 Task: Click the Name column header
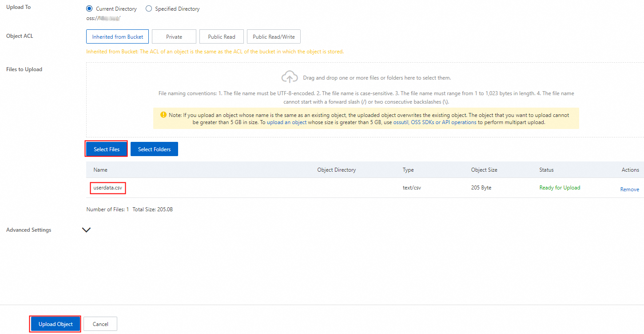coord(100,170)
